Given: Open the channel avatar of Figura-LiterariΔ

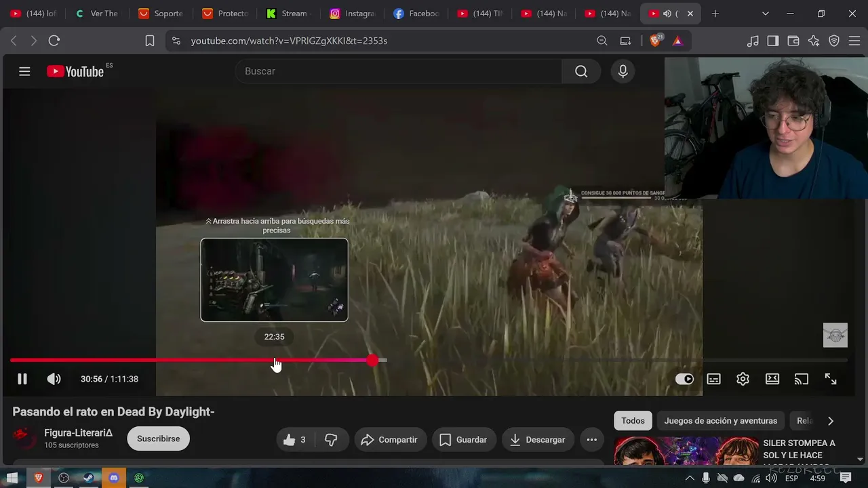Looking at the screenshot, I should coord(24,439).
